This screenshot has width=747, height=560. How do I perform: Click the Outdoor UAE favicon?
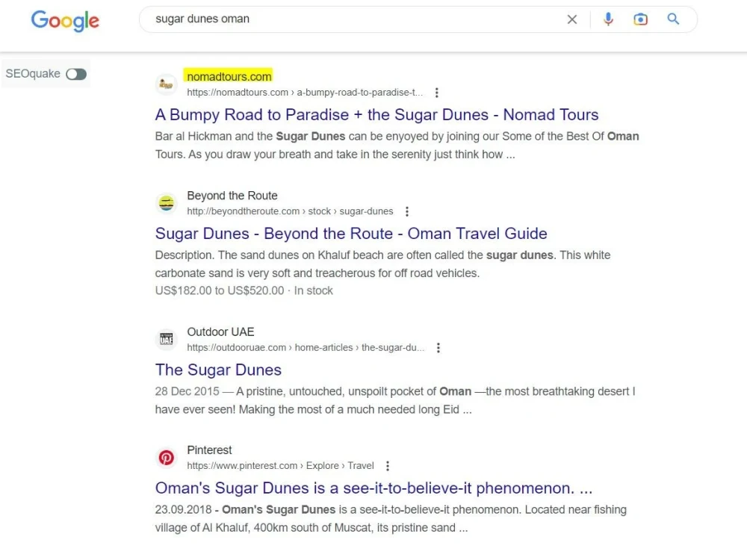(x=167, y=340)
